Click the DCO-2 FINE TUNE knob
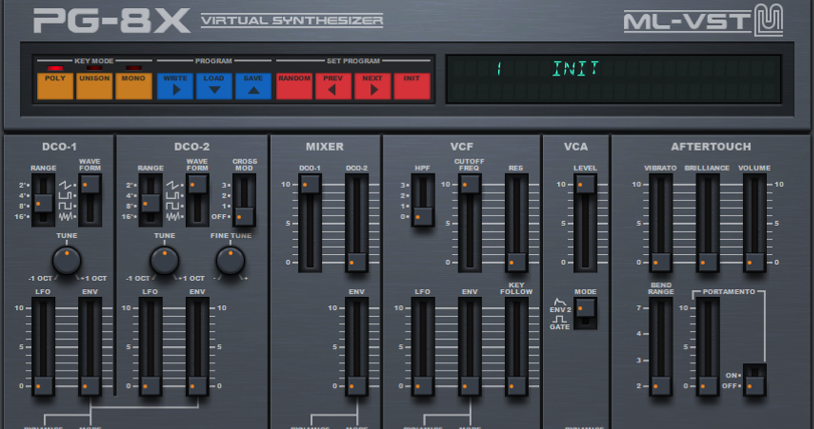 pos(230,260)
